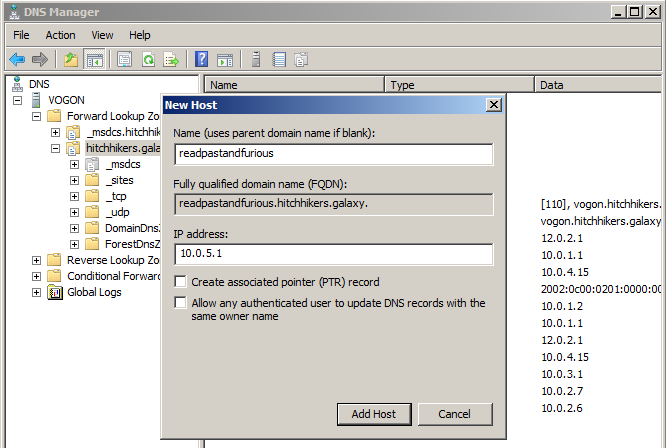This screenshot has width=666, height=448.
Task: Click the Refresh toolbar icon
Action: 148,60
